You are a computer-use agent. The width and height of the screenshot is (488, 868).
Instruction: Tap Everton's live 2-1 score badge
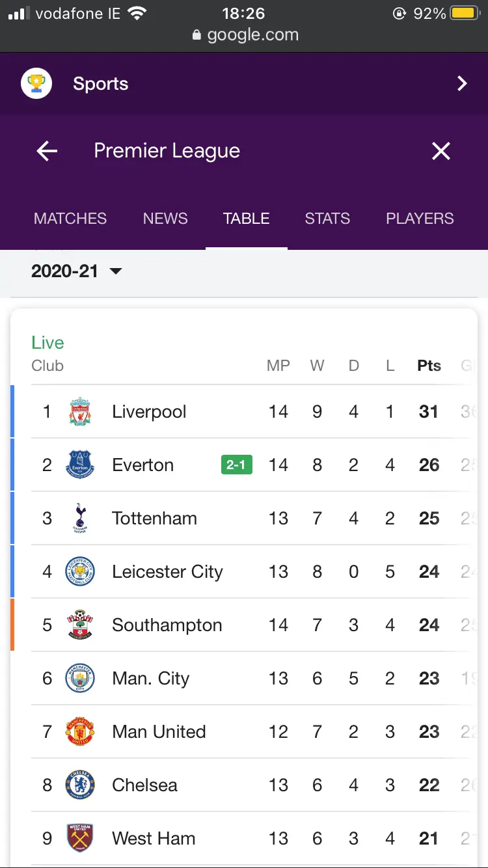coord(237,465)
